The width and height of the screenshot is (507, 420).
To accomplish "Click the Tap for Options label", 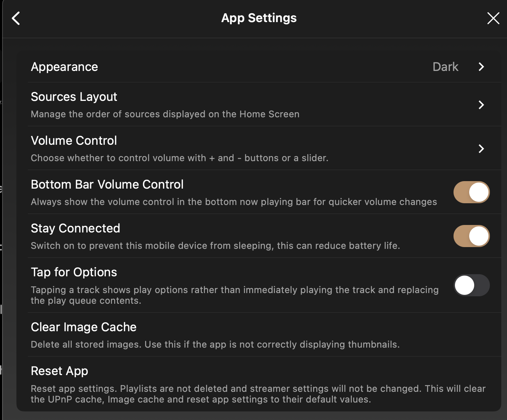I will tap(74, 272).
